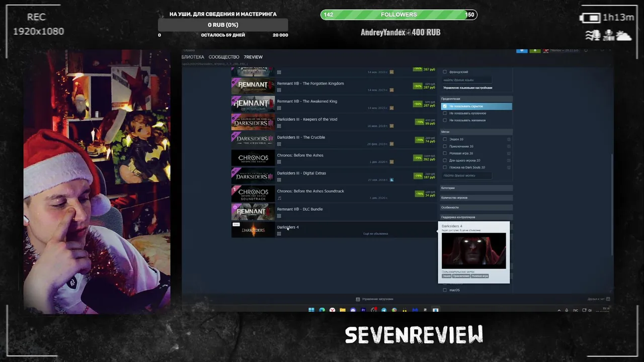Click Windows icon under Remnant II - The Awakened King
644x362 pixels.
279,108
